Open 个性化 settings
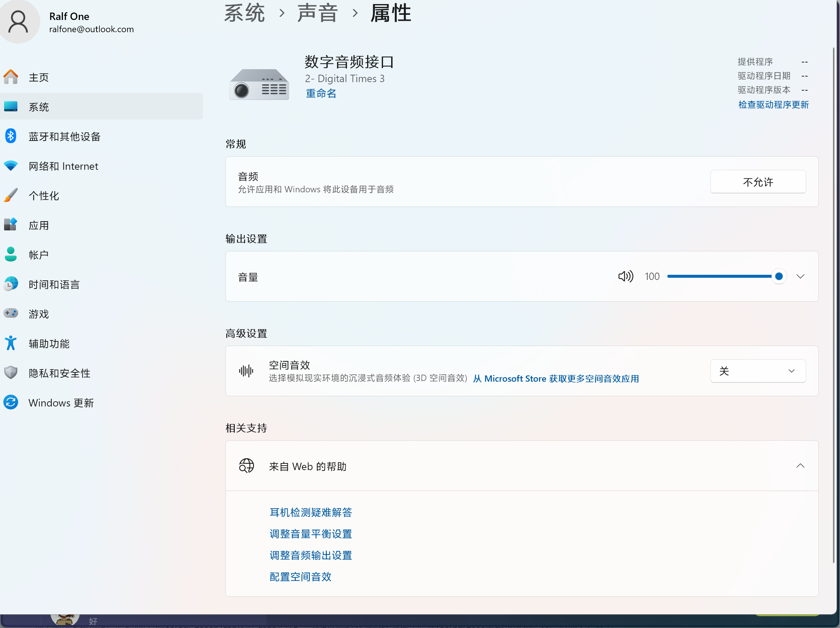Viewport: 840px width, 628px height. (x=43, y=195)
